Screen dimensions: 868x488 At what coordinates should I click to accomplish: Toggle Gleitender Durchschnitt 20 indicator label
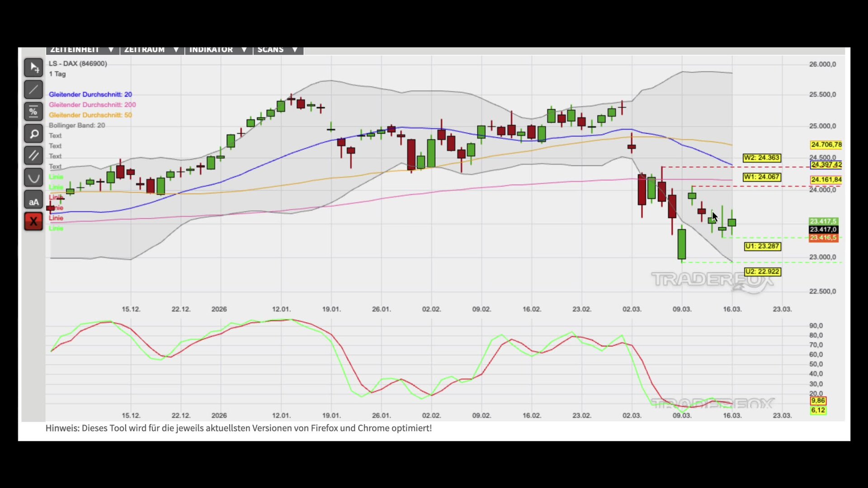tap(90, 94)
